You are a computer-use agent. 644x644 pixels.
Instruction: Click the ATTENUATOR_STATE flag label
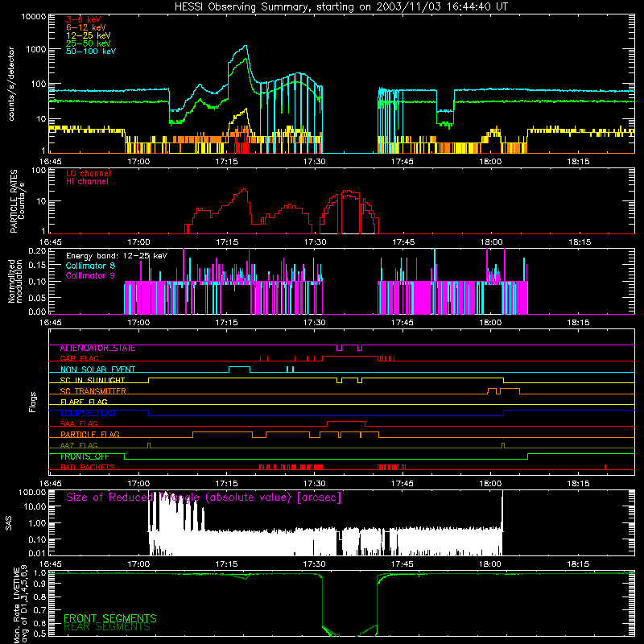click(x=97, y=349)
